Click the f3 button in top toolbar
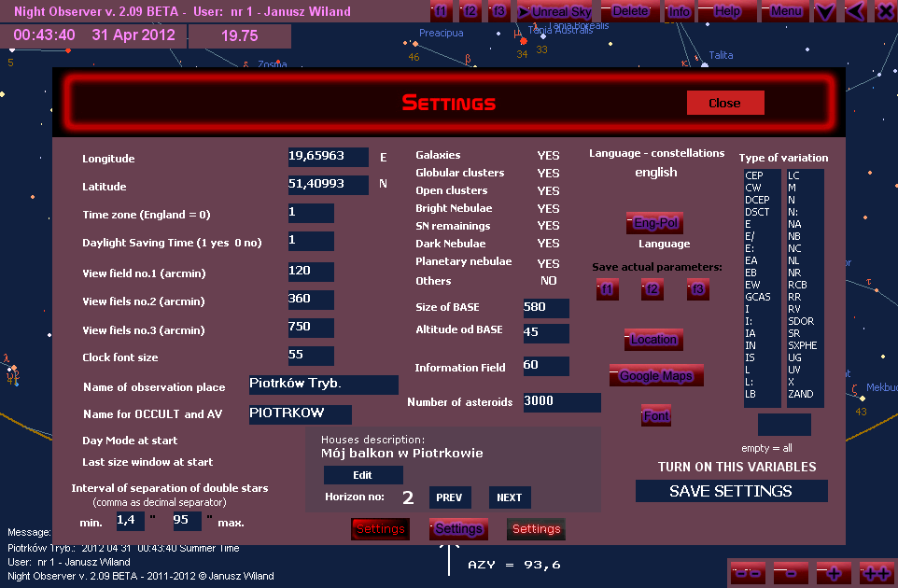Image resolution: width=898 pixels, height=588 pixels. (x=498, y=11)
